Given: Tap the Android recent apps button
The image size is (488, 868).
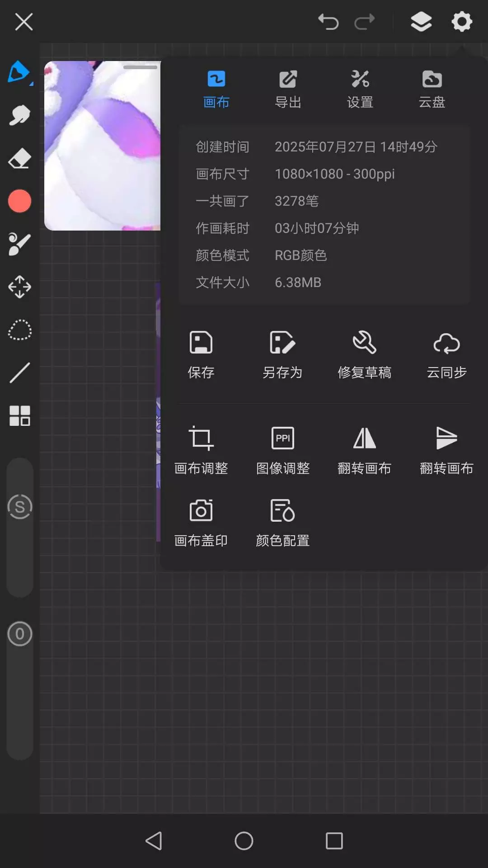Looking at the screenshot, I should [x=334, y=841].
